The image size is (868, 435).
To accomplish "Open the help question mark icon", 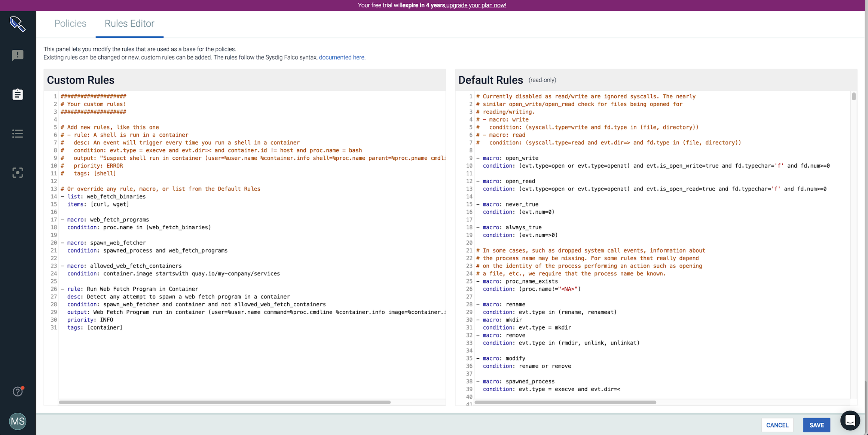I will pyautogui.click(x=18, y=391).
